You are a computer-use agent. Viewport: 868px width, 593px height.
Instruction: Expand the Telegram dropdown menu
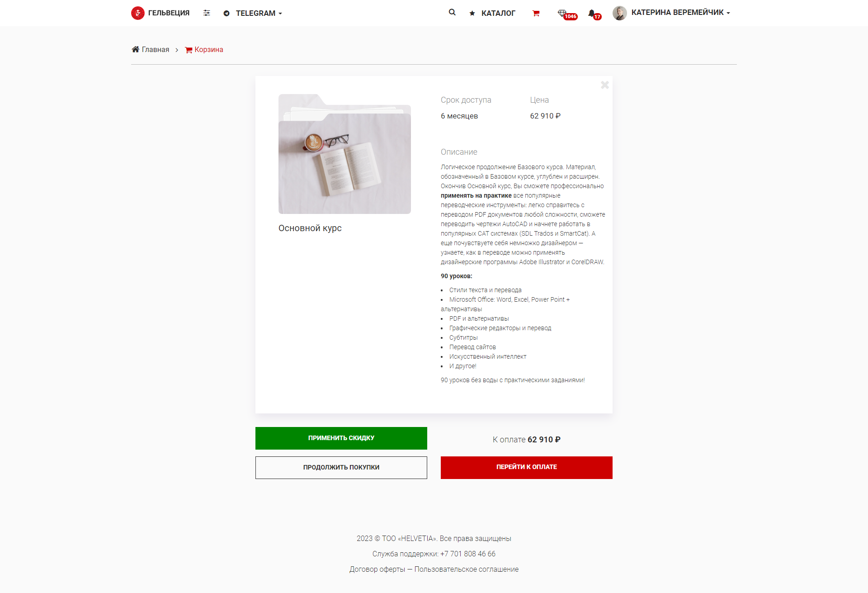tap(253, 13)
